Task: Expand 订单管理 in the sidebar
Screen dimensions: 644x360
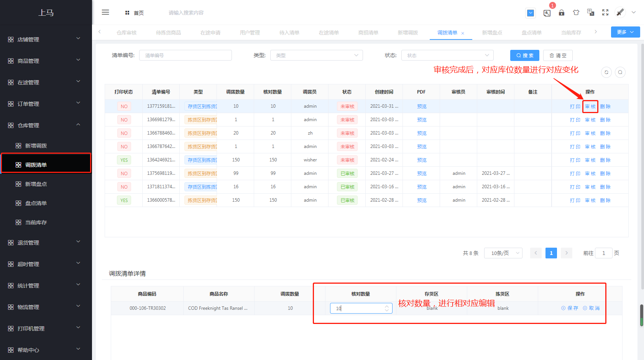Action: point(46,104)
